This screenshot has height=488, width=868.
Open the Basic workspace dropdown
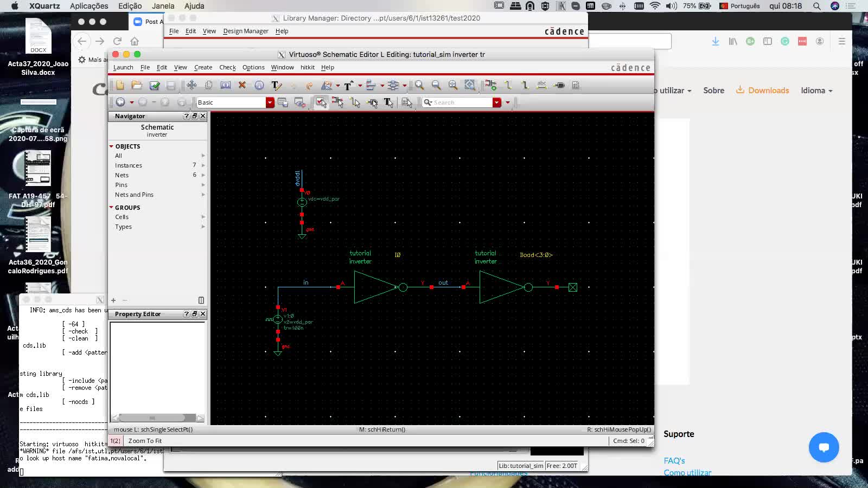tap(270, 102)
